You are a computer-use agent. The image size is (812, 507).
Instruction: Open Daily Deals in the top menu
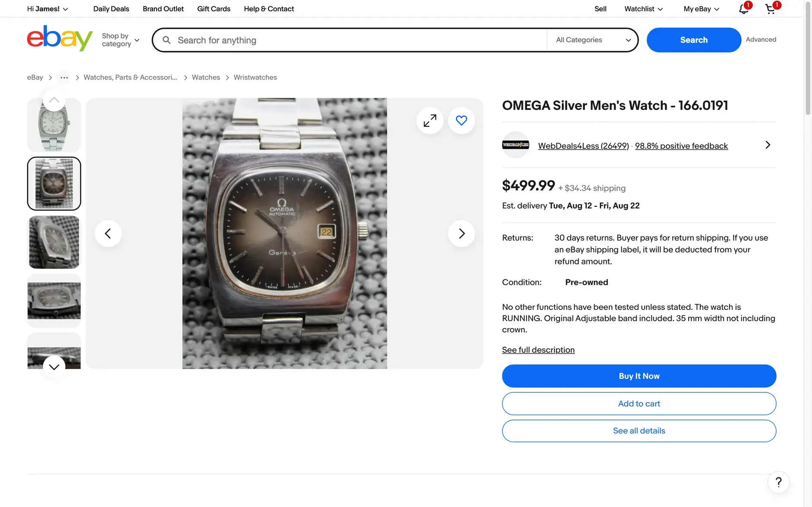(111, 9)
